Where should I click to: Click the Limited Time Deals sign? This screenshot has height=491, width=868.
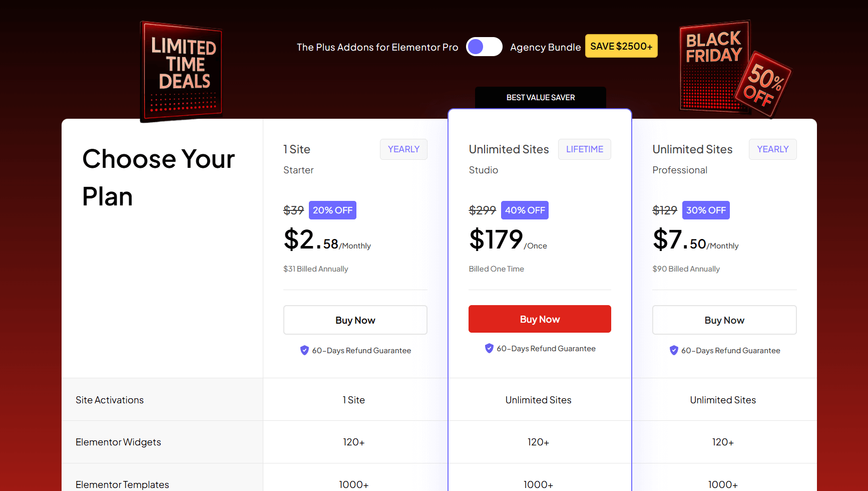coord(181,71)
